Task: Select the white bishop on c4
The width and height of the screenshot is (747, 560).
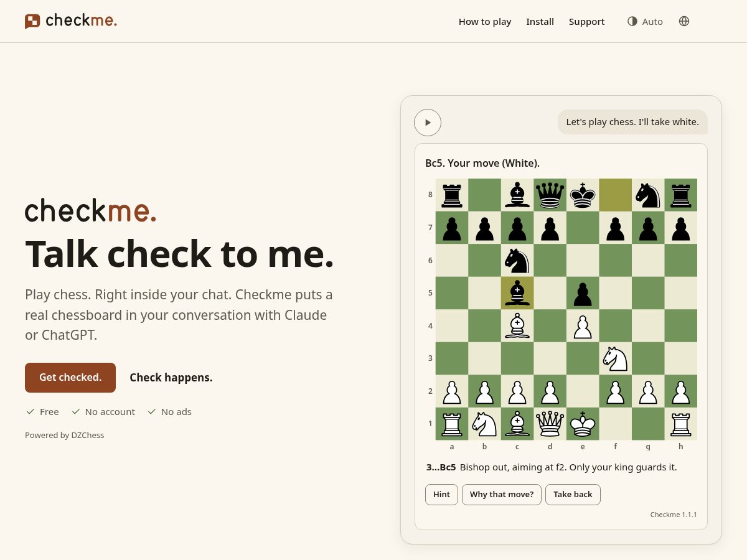Action: [517, 325]
